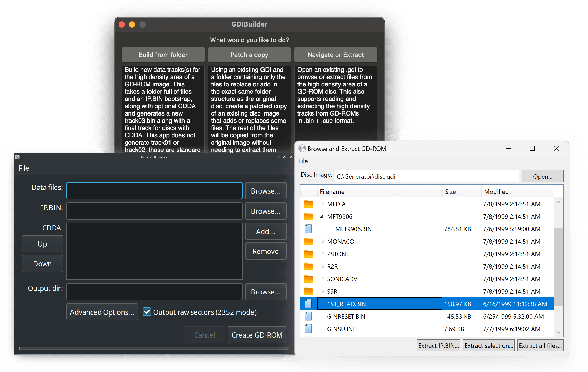The width and height of the screenshot is (588, 372).
Task: Click the disc icon in Browse and Extract title bar
Action: point(302,149)
